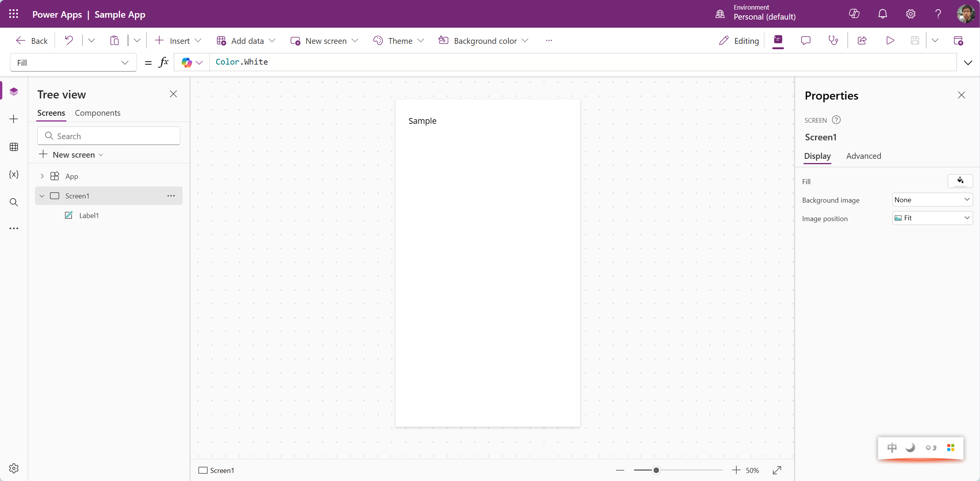Click the Tree view search field
The image size is (980, 481).
(109, 136)
